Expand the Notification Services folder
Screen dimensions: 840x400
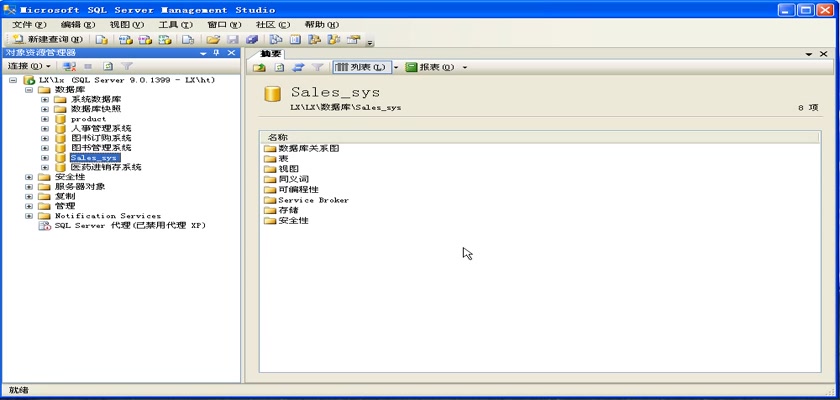[x=29, y=216]
